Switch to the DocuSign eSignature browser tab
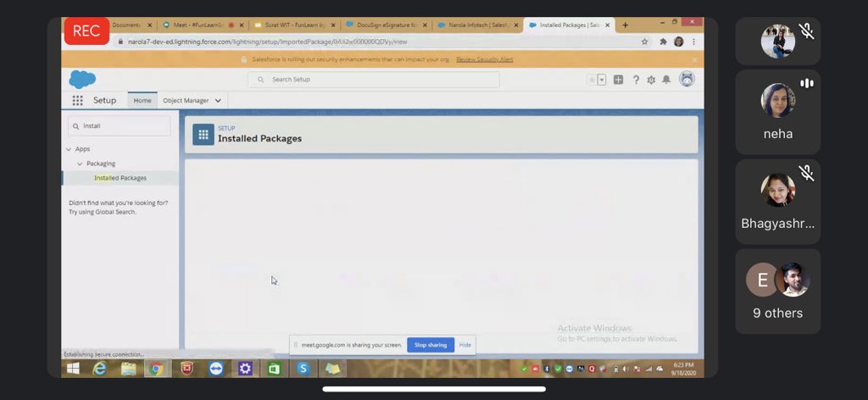The height and width of the screenshot is (400, 868). click(386, 25)
